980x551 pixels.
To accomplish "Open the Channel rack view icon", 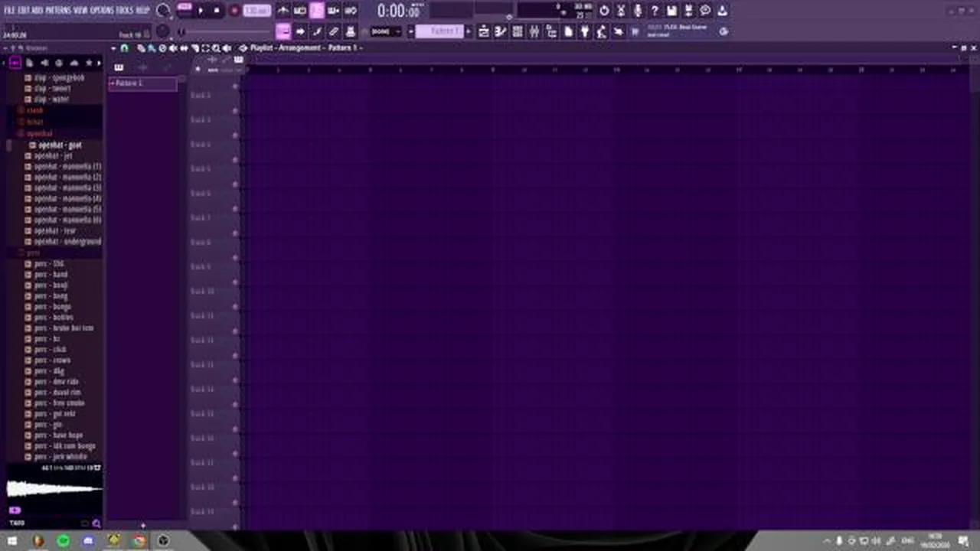I will [518, 31].
